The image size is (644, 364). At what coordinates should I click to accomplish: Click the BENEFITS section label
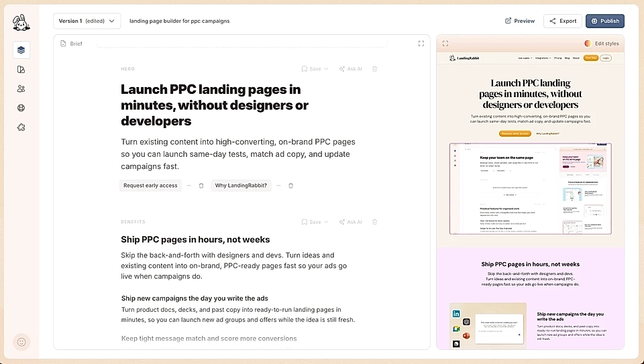coord(133,222)
